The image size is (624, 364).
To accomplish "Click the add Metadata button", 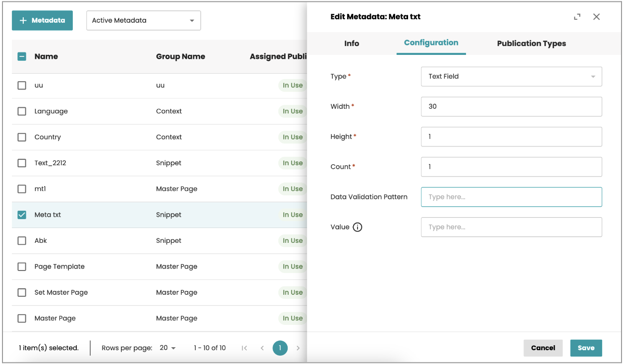I will (x=42, y=21).
